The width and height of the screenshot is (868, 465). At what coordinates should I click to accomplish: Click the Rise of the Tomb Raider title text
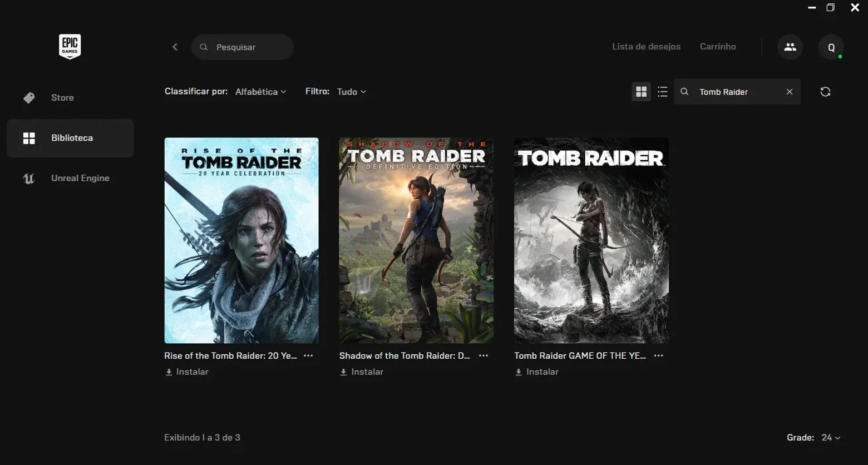(230, 355)
